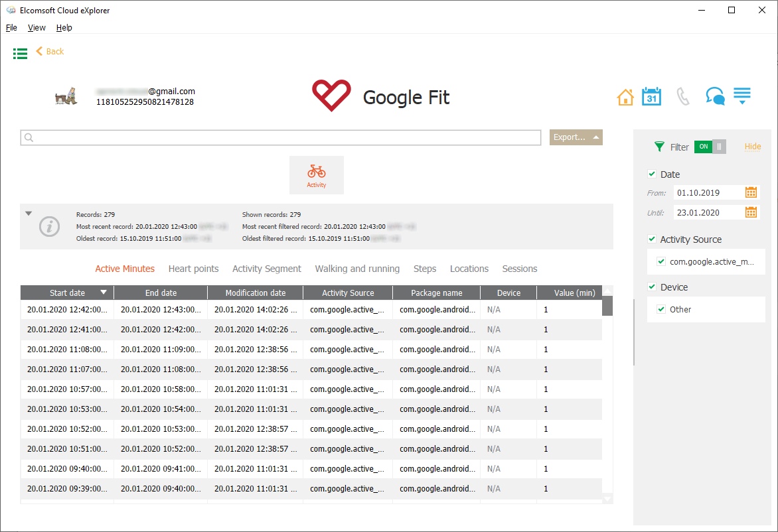Open the data categories list menu
The image size is (778, 532).
[20, 54]
